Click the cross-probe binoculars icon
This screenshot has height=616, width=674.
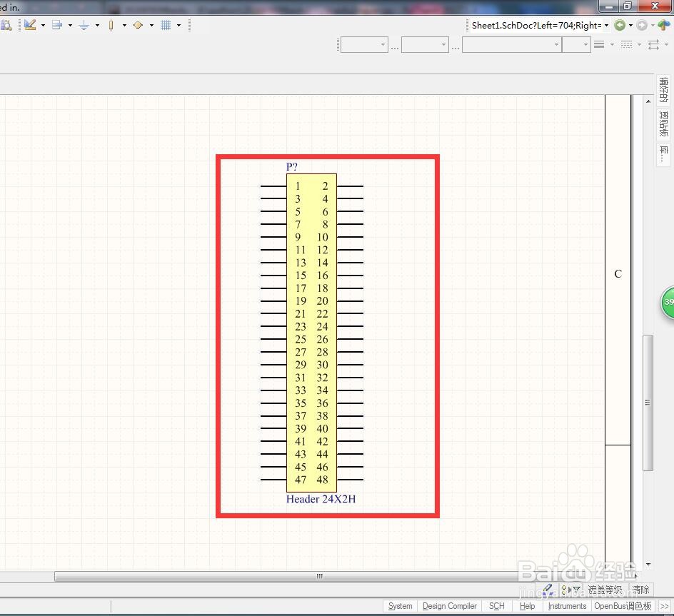pyautogui.click(x=6, y=26)
